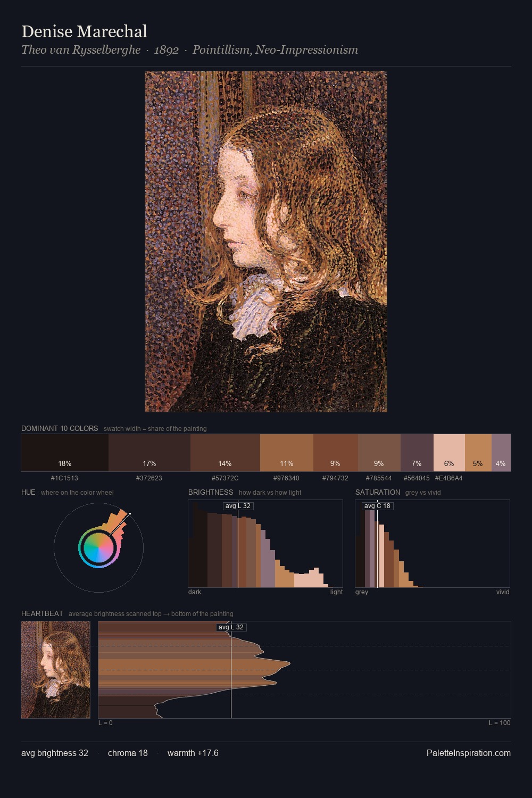Image resolution: width=532 pixels, height=798 pixels.
Task: Click footer stat 'chroma 18'
Action: point(128,753)
